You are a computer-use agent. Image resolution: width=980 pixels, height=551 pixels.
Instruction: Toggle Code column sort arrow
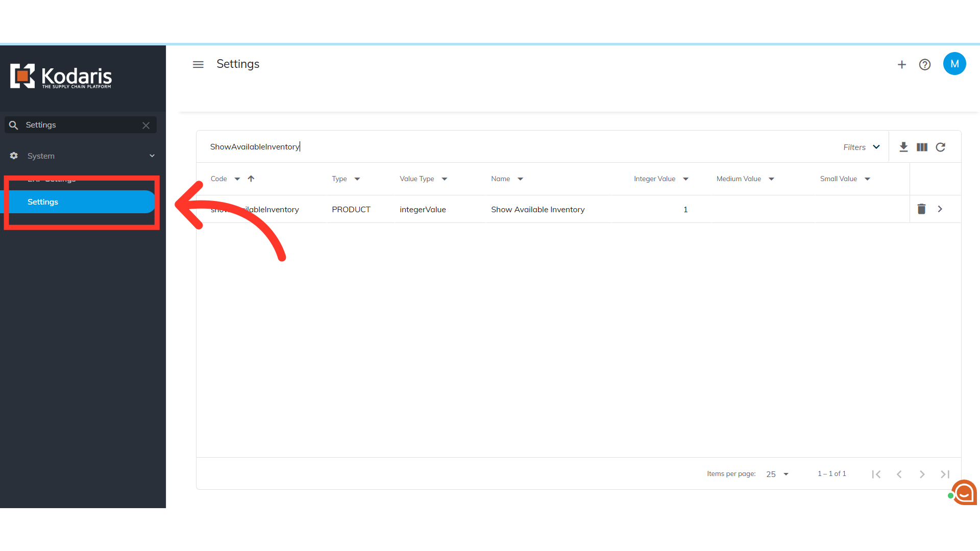coord(251,179)
